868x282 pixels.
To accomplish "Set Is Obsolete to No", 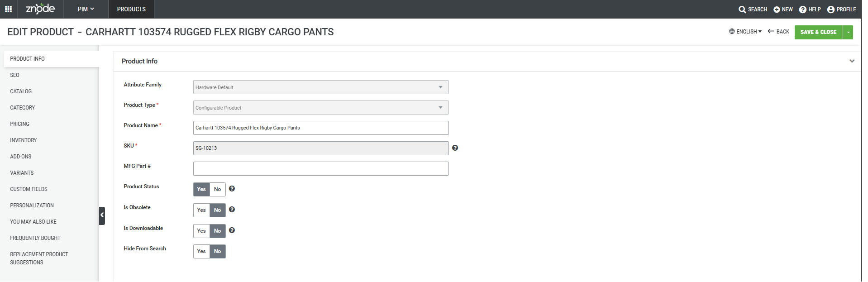I will [x=218, y=210].
